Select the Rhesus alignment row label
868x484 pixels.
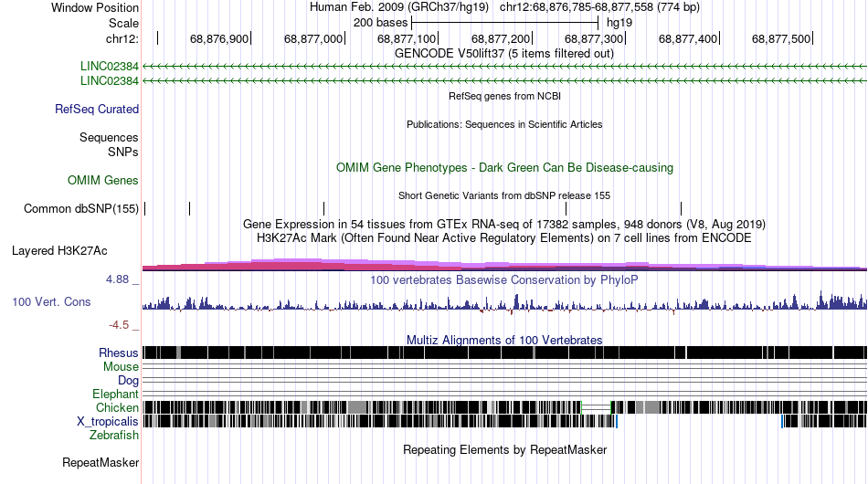point(119,352)
